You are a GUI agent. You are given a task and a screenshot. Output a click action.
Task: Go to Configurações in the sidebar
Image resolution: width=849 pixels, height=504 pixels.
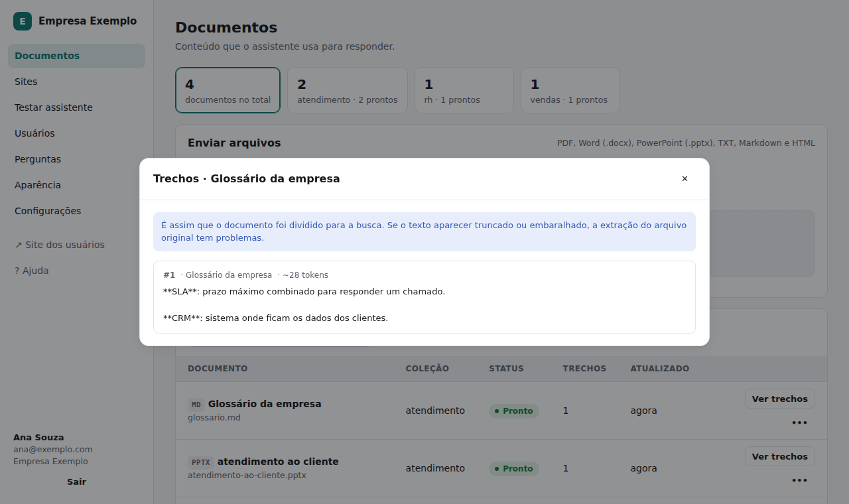(x=76, y=211)
